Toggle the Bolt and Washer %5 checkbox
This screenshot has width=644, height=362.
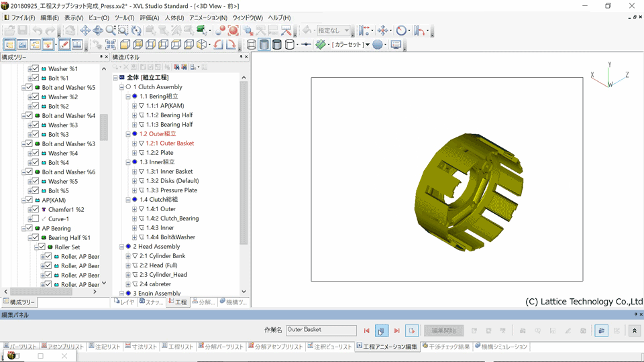[x=29, y=87]
